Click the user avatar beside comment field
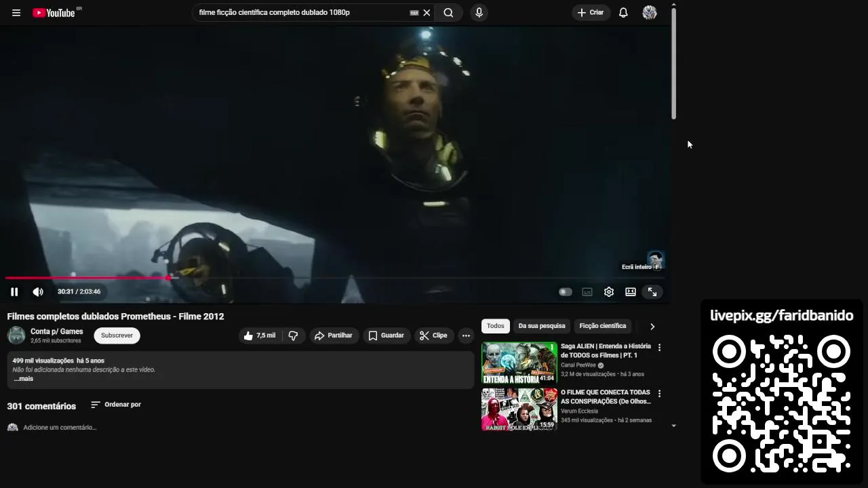This screenshot has width=868, height=488. 12,428
